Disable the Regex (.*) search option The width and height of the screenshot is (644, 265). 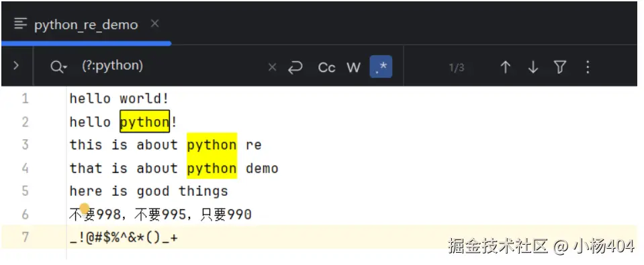tap(381, 67)
